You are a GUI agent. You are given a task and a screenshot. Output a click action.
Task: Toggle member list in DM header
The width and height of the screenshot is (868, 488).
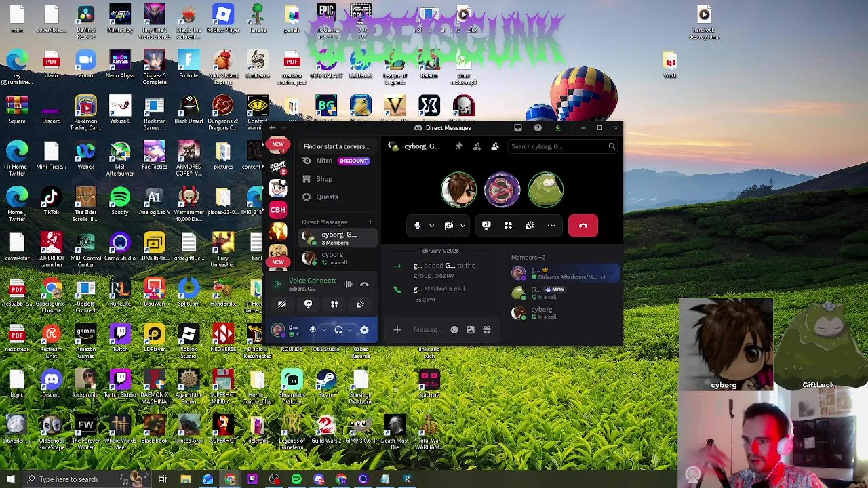pos(495,146)
